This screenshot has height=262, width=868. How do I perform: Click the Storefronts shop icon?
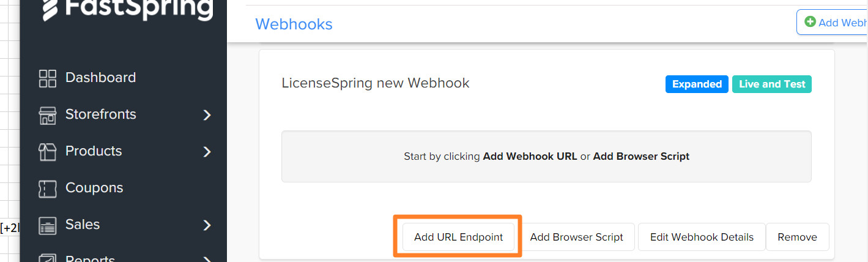47,115
